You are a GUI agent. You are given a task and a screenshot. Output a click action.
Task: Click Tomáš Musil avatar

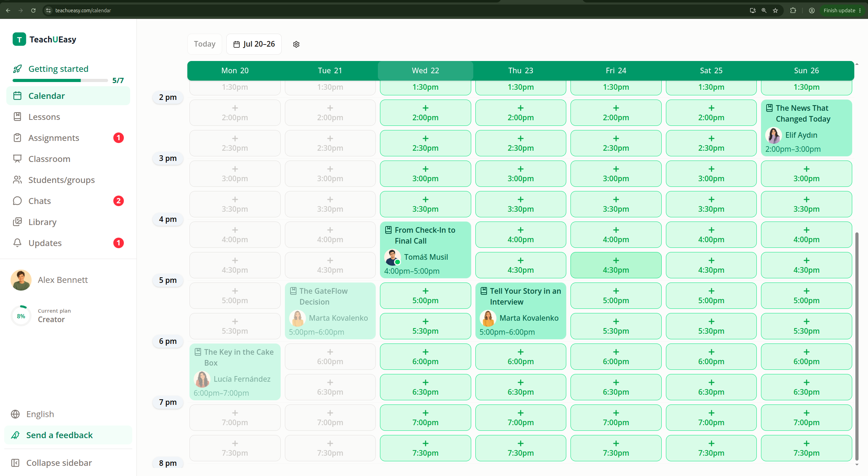click(392, 257)
